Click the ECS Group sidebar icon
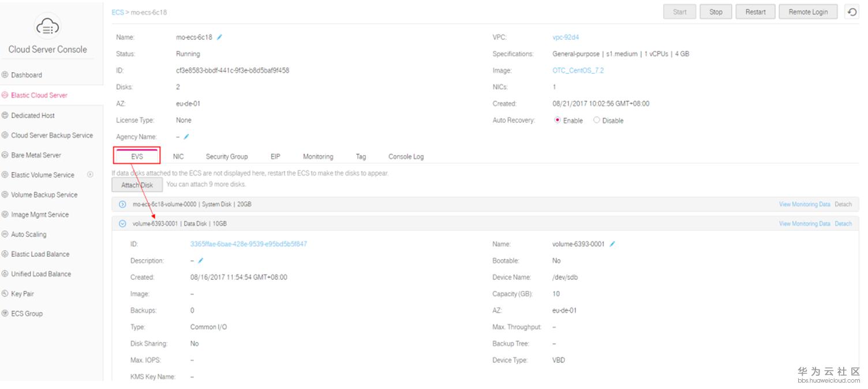Viewport: 868px width, 389px height. pyautogui.click(x=5, y=314)
